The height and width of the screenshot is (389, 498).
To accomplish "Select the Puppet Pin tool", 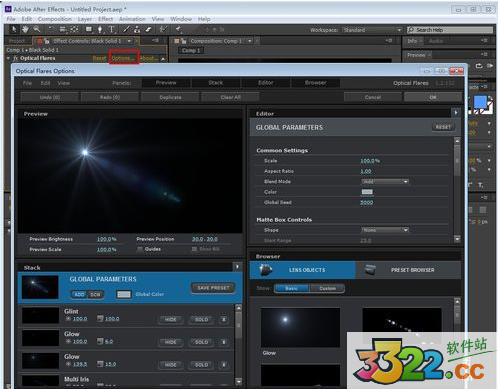I will 178,30.
